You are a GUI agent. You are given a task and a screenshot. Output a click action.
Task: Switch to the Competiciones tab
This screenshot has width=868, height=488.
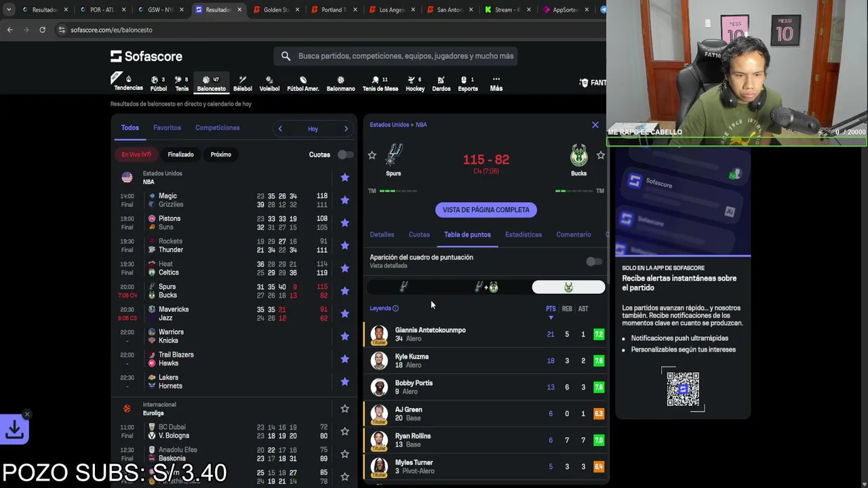217,127
